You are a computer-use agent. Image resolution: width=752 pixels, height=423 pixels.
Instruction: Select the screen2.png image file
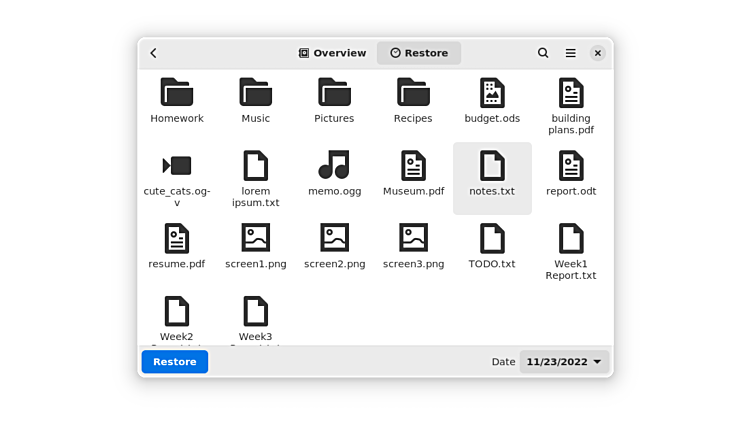[x=334, y=239]
